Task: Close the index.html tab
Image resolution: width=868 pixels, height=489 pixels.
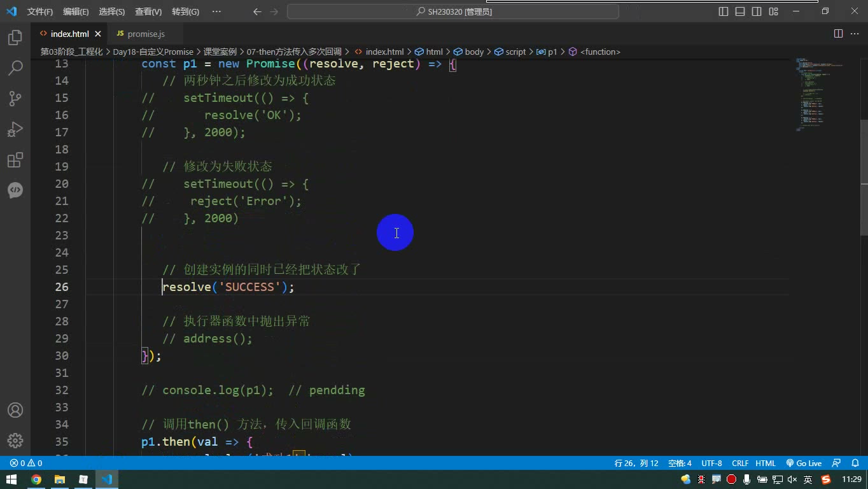Action: 98,34
